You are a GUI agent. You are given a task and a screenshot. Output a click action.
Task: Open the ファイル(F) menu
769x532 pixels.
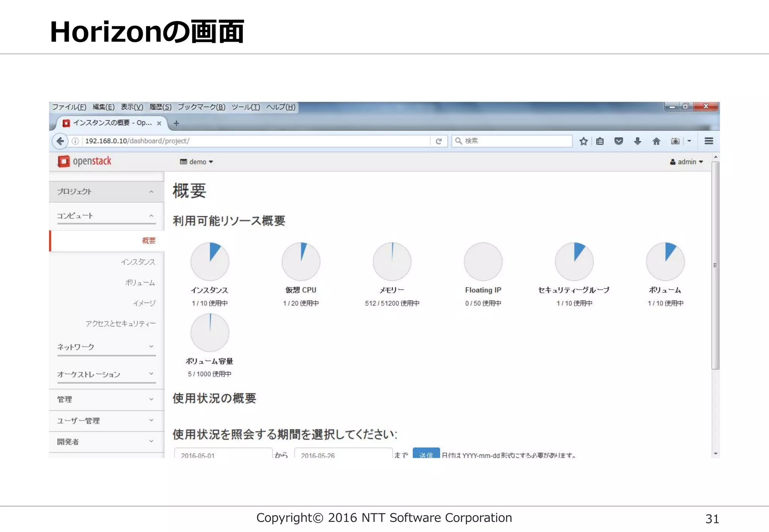69,107
